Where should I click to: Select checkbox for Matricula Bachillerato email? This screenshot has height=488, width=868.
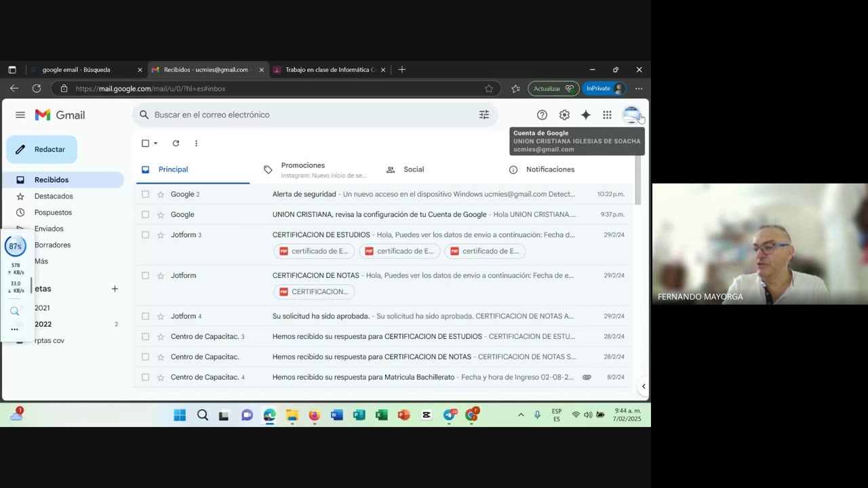click(x=145, y=378)
